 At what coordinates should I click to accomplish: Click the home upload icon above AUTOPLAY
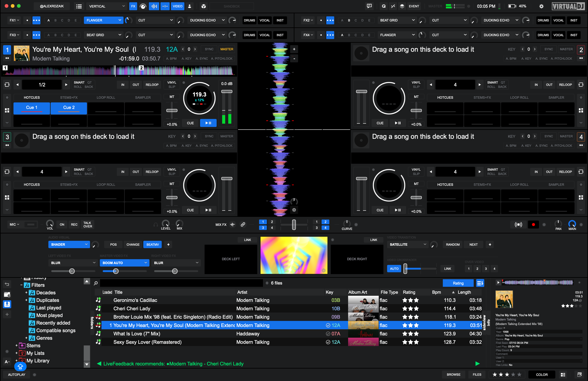tap(20, 366)
